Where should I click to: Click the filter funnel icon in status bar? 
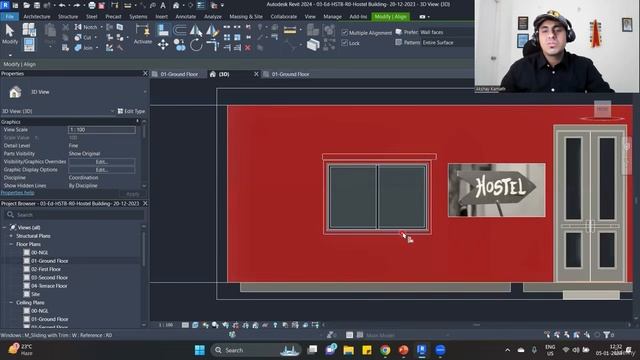click(607, 335)
